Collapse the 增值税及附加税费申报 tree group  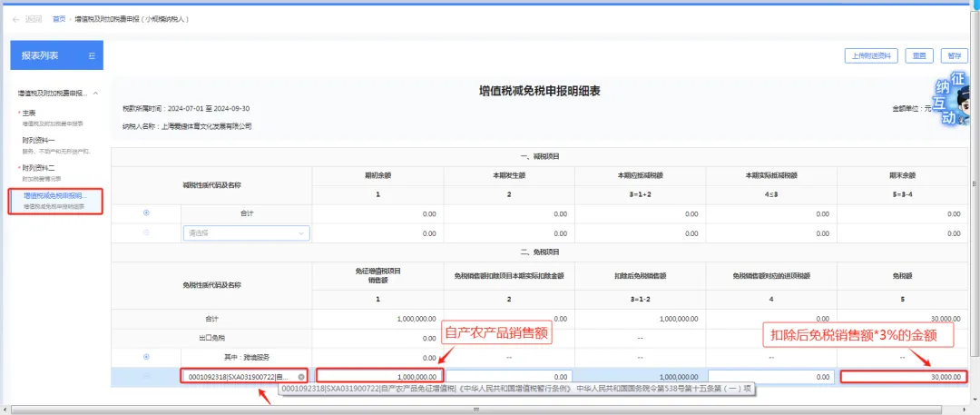(x=96, y=93)
